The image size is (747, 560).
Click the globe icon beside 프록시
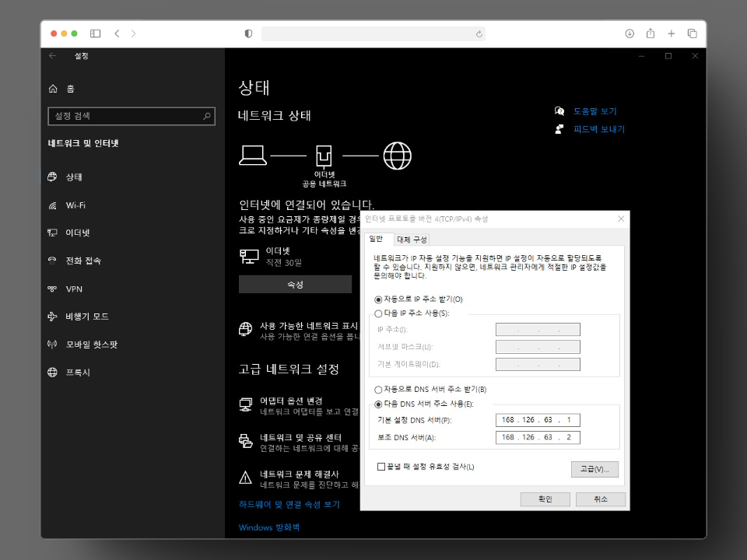point(52,373)
